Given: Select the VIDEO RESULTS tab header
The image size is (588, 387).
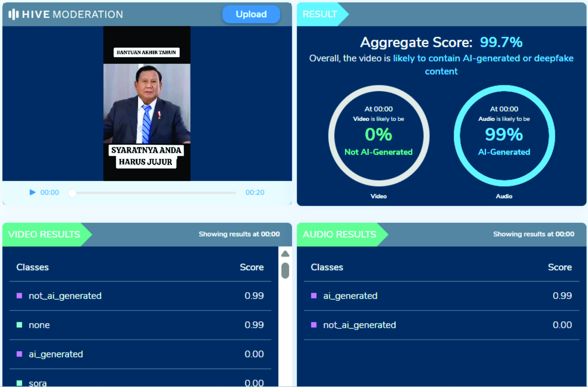Looking at the screenshot, I should click(x=44, y=234).
